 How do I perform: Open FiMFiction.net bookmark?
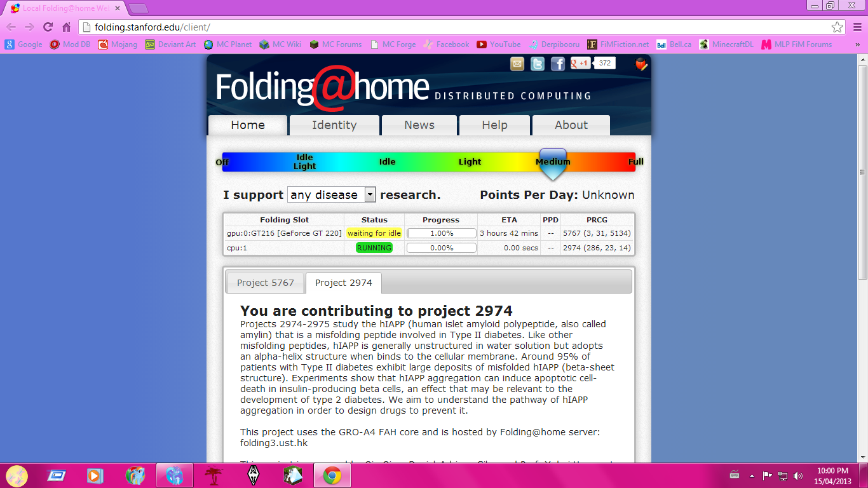[618, 44]
